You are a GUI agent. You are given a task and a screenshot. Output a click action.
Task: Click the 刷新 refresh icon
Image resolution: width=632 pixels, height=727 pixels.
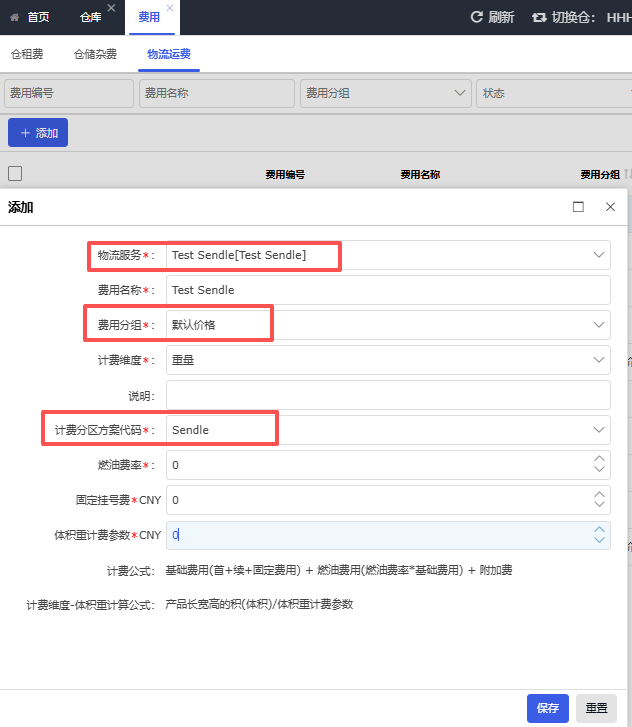[477, 17]
